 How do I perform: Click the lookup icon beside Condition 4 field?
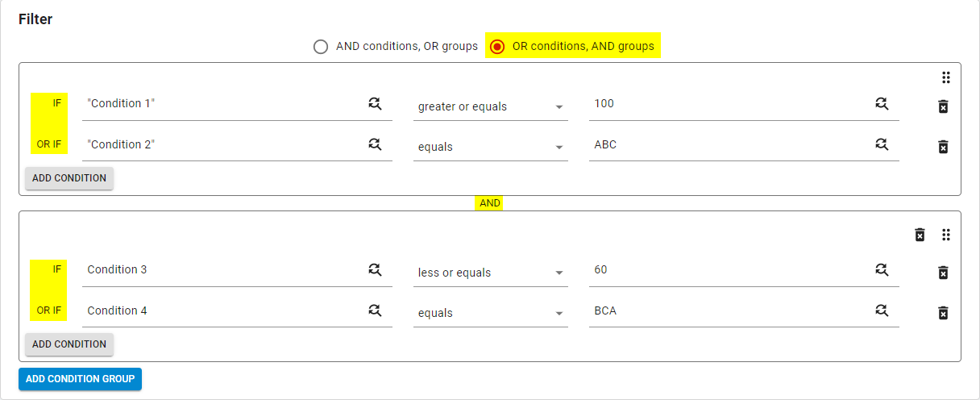click(375, 310)
